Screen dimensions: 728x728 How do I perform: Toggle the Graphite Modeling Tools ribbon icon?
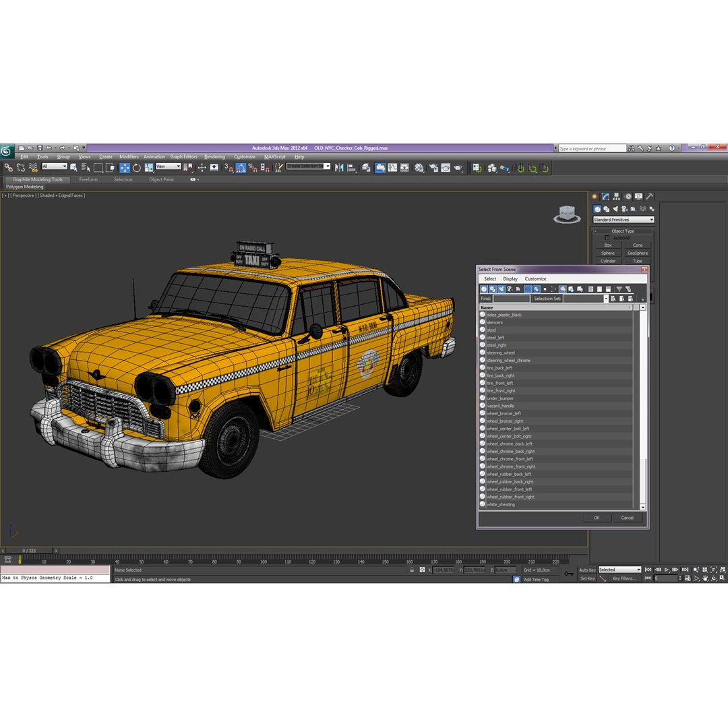pos(380,168)
